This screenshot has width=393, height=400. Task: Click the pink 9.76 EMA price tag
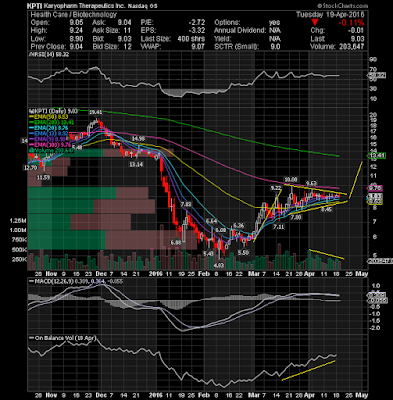[x=376, y=188]
